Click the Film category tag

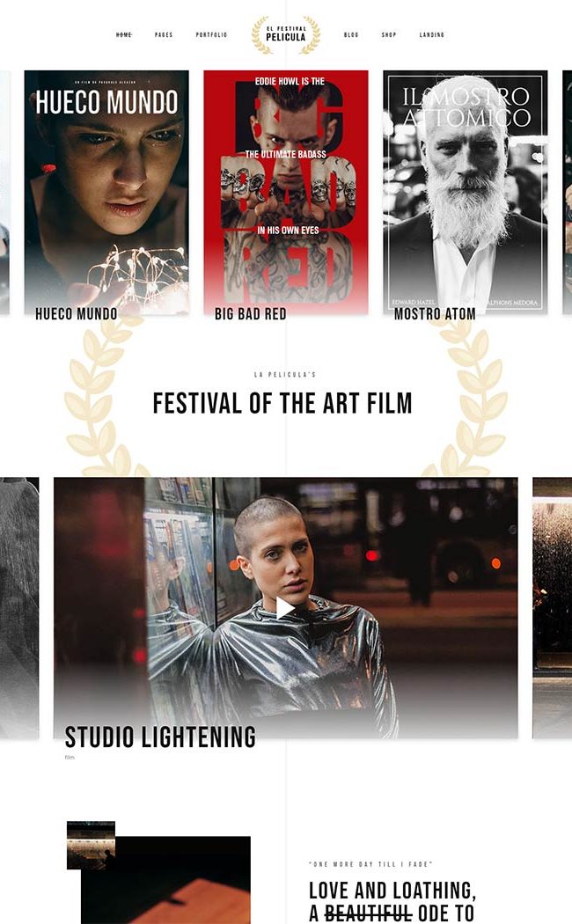pos(70,757)
